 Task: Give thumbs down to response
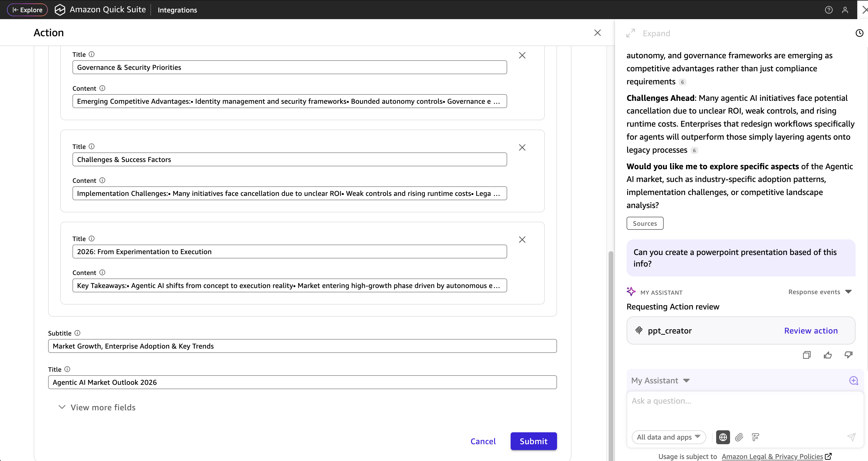[x=849, y=355]
